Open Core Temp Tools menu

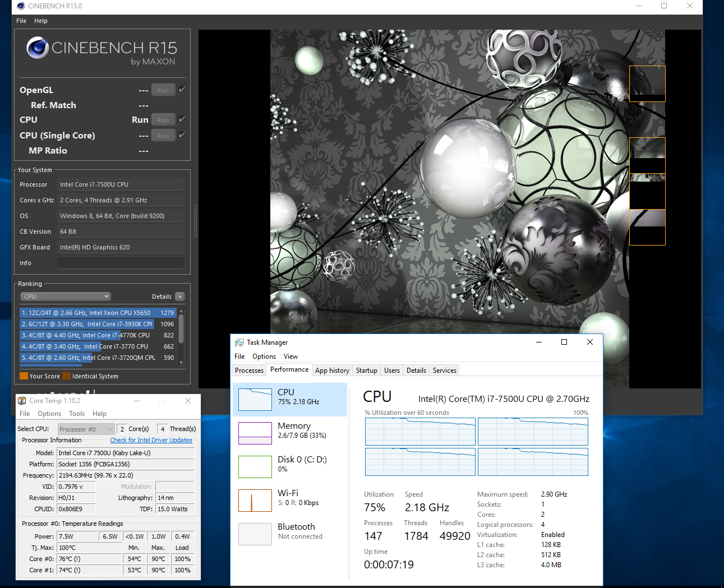(77, 414)
